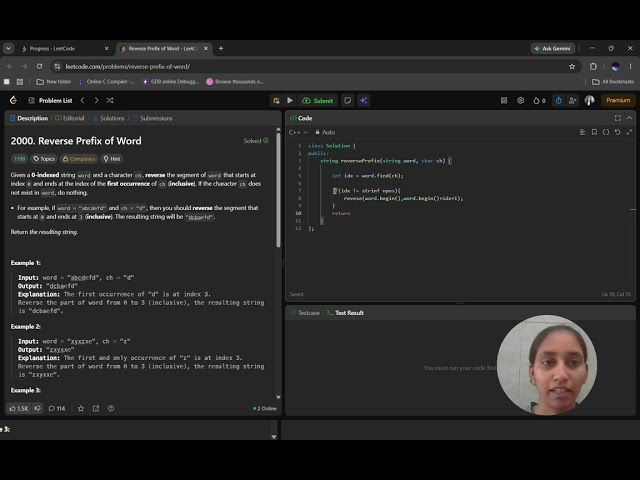This screenshot has width=640, height=480.
Task: Click the Premium button
Action: pyautogui.click(x=618, y=100)
